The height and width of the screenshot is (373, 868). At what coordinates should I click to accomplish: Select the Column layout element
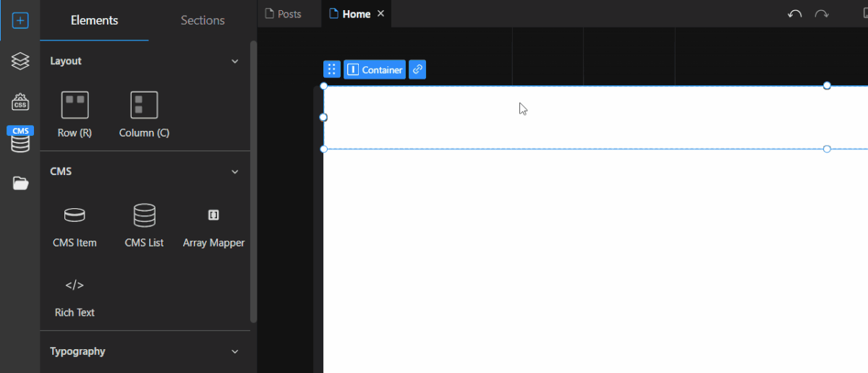click(144, 114)
